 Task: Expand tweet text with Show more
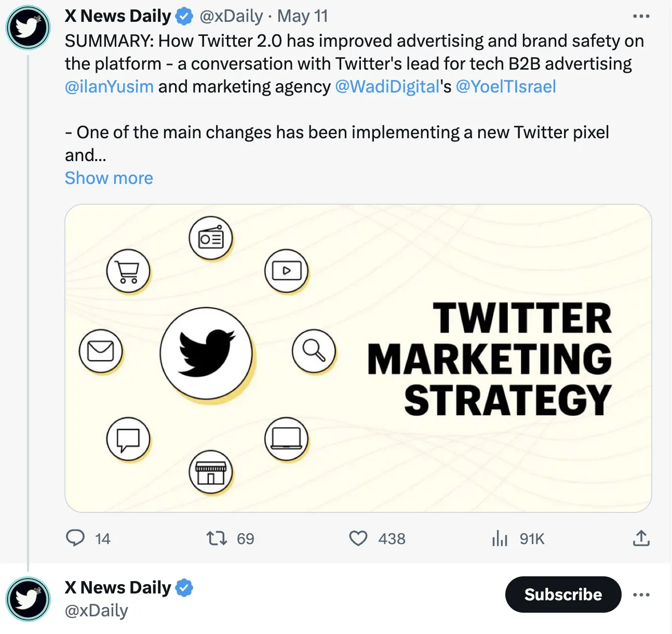point(109,178)
